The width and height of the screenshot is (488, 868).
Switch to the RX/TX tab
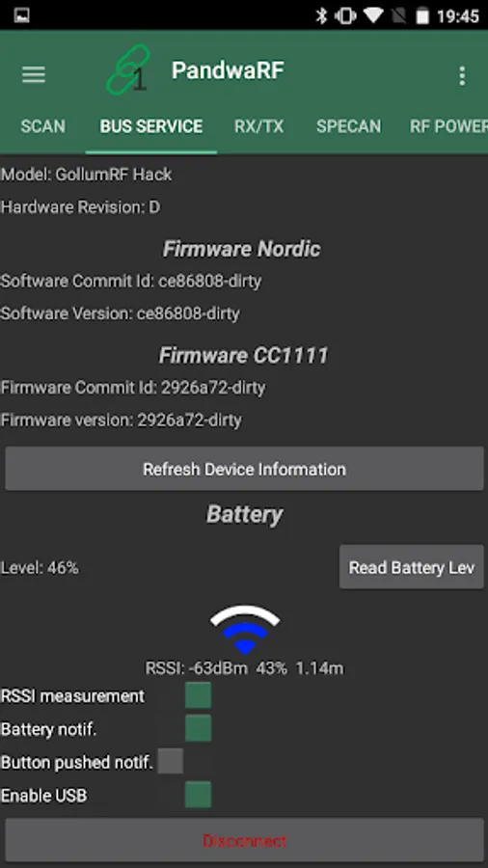(x=258, y=126)
